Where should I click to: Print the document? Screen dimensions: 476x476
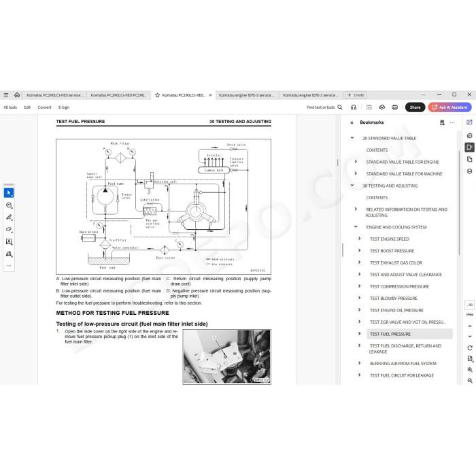394,107
